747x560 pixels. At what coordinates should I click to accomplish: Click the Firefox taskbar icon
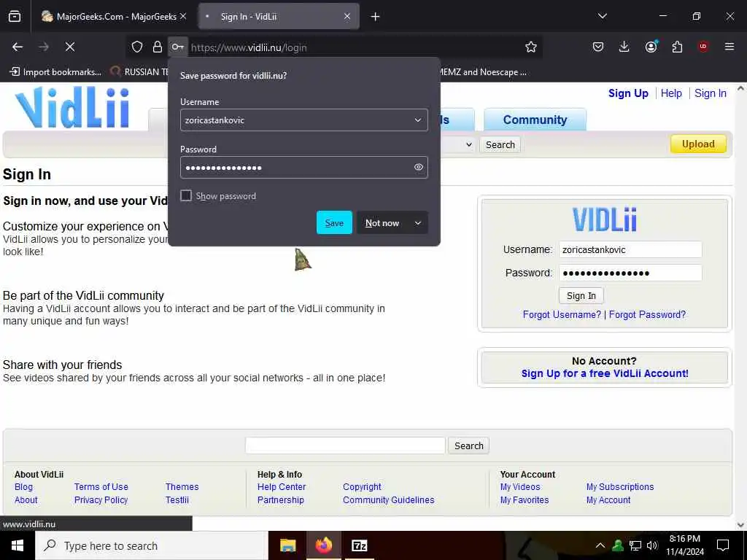[323, 545]
